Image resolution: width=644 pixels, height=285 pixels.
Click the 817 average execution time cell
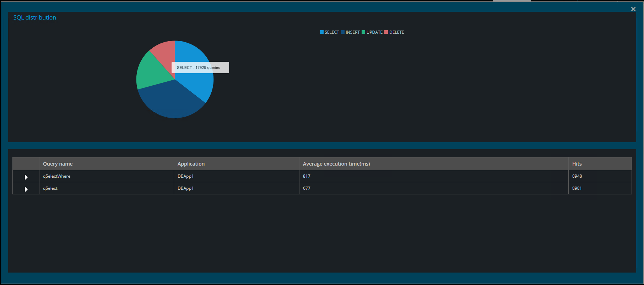coord(307,176)
